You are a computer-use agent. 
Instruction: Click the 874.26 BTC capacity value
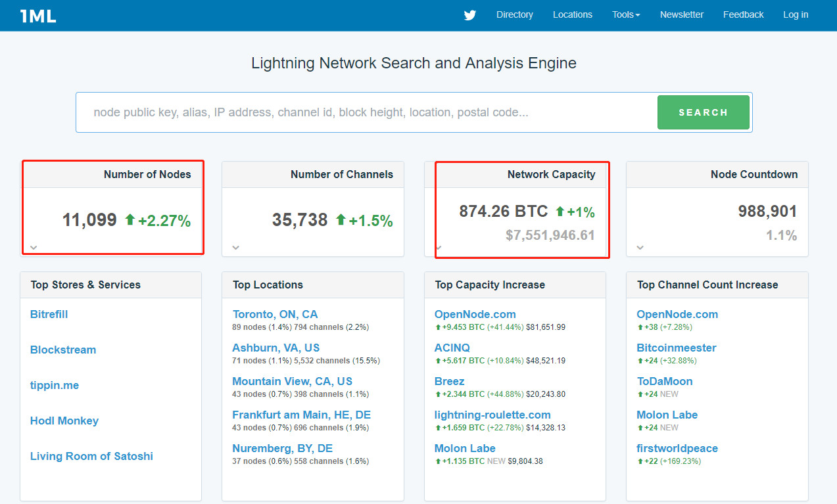point(504,212)
